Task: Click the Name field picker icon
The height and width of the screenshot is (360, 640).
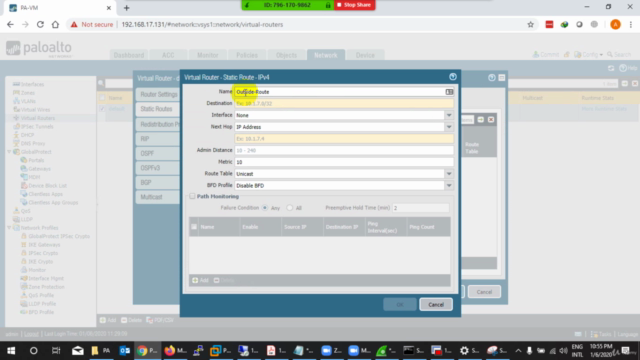Action: [449, 92]
